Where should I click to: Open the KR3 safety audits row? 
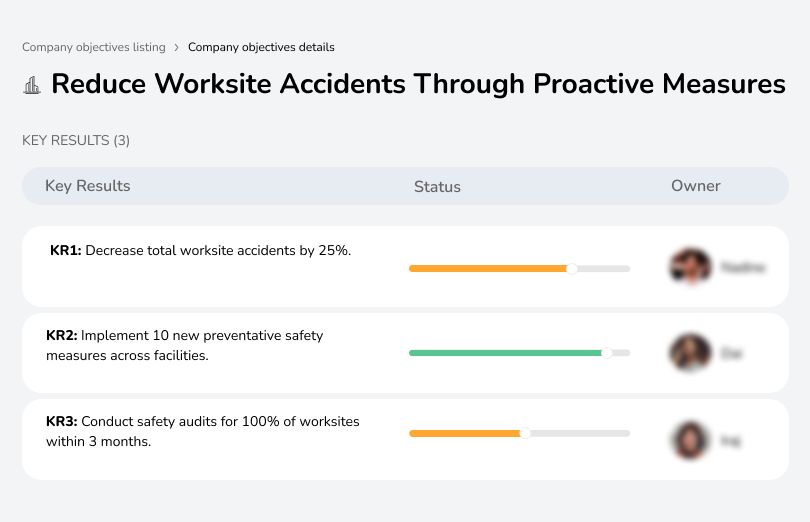[405, 439]
